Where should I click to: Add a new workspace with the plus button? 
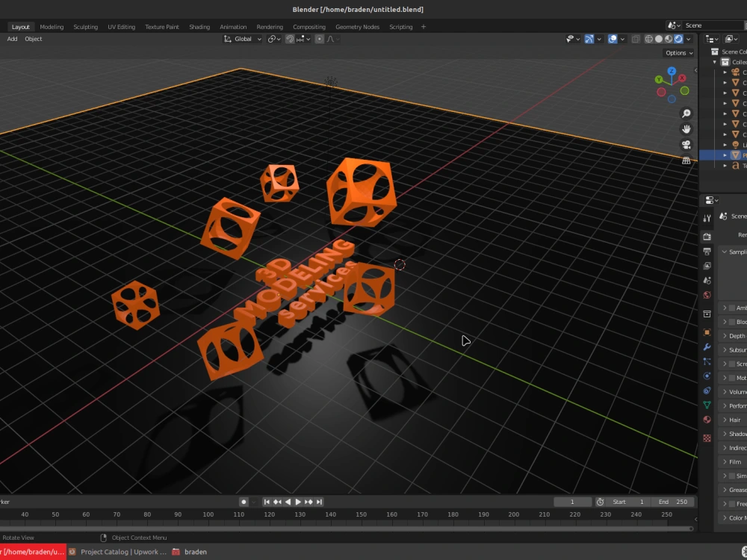pyautogui.click(x=424, y=27)
